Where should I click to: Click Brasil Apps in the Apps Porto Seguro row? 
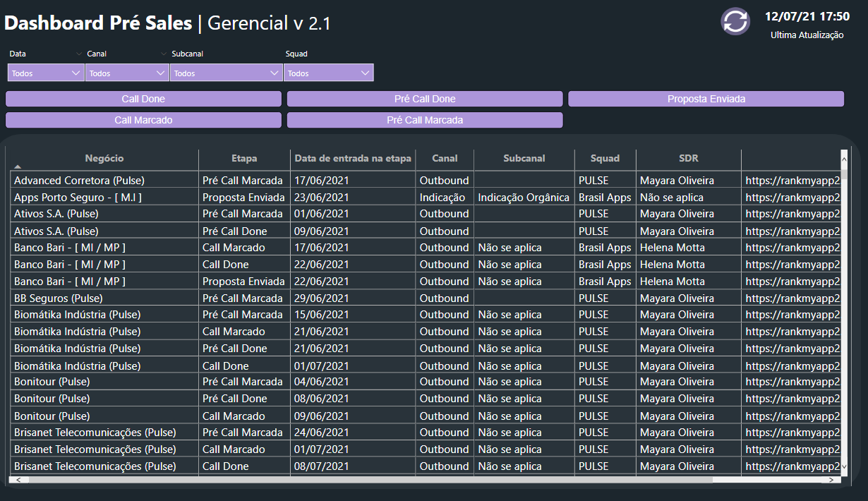click(x=605, y=198)
